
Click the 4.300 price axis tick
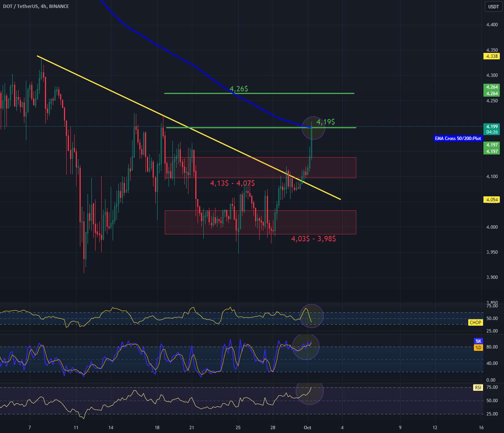coord(492,75)
